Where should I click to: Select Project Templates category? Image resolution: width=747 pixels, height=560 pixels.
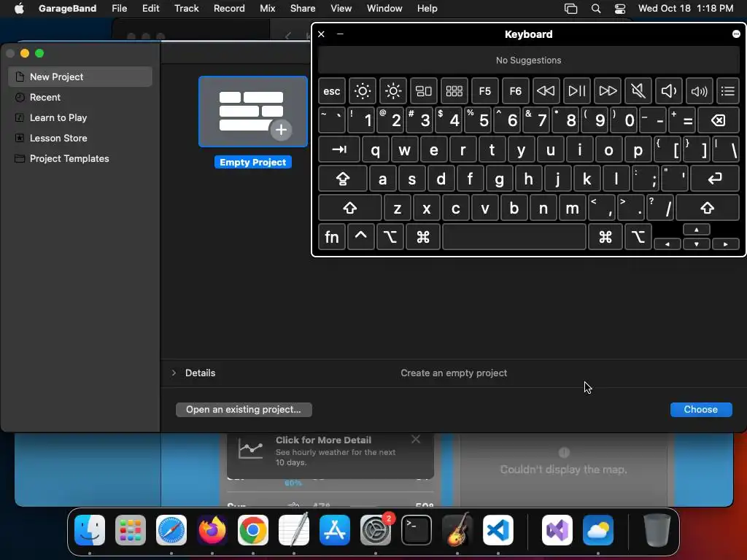[x=80, y=158]
